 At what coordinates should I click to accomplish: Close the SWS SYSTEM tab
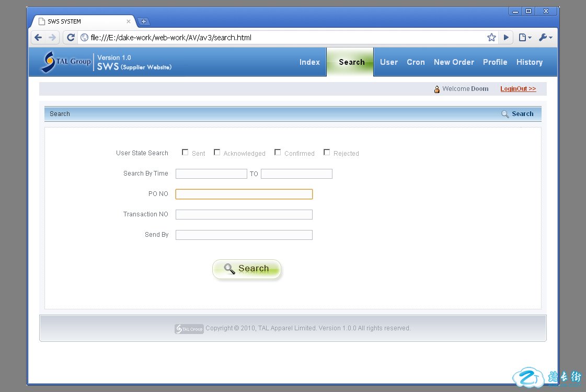[x=129, y=21]
